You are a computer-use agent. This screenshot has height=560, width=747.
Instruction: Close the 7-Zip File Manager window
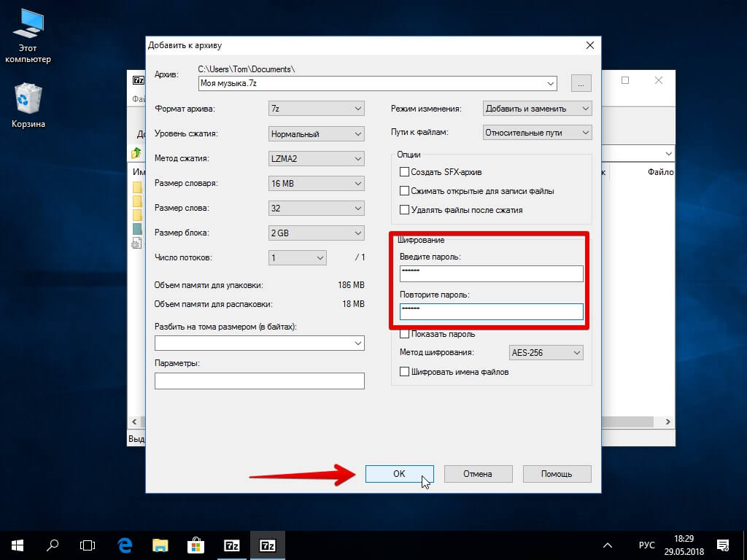659,80
